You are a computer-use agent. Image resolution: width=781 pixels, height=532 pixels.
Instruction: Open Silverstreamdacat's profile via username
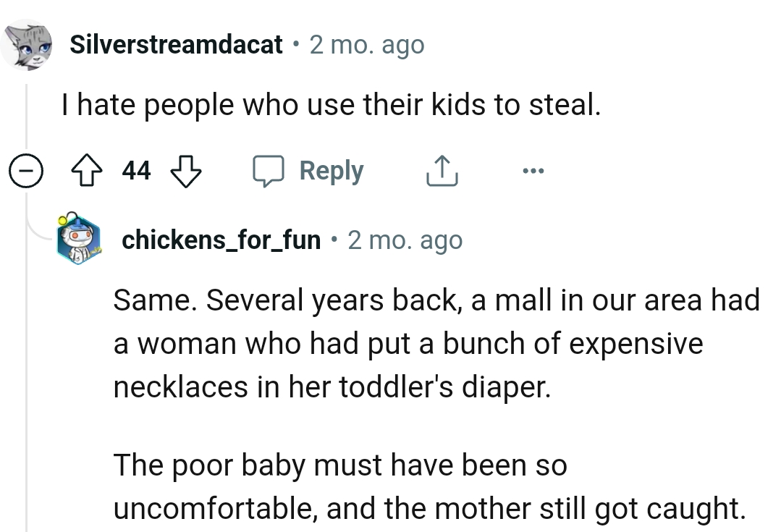click(x=176, y=44)
